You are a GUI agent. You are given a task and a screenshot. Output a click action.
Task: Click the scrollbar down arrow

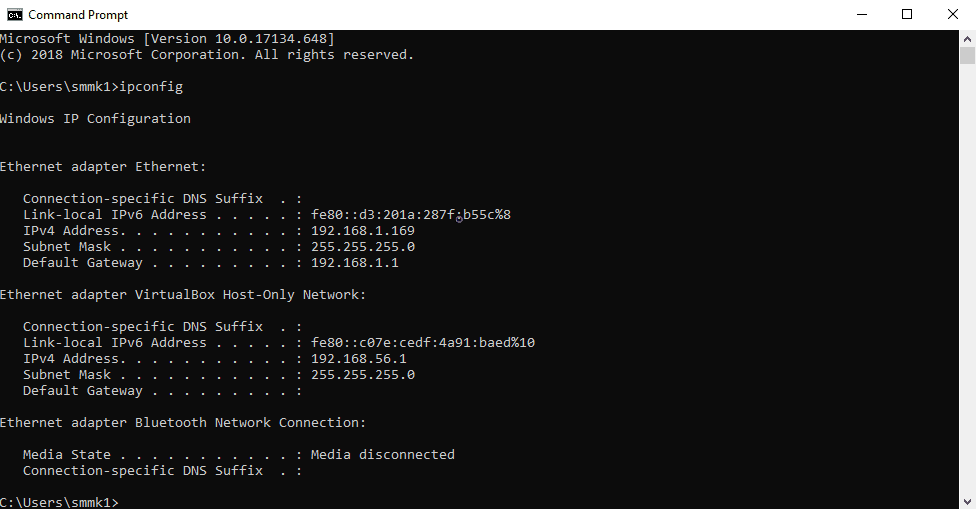click(x=967, y=501)
